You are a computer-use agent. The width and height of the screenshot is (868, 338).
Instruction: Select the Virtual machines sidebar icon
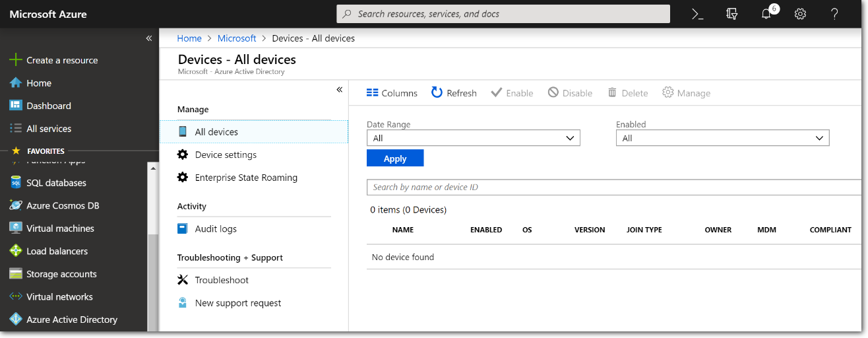click(x=16, y=228)
